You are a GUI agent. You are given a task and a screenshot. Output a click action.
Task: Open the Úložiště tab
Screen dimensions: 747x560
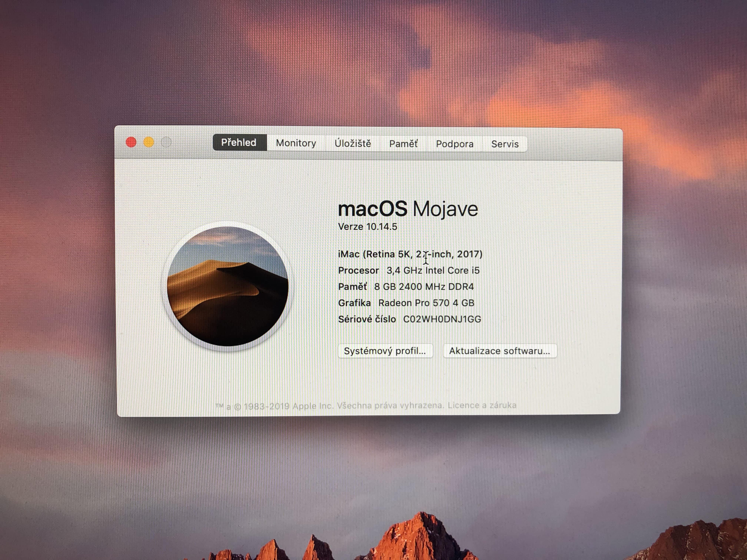353,144
